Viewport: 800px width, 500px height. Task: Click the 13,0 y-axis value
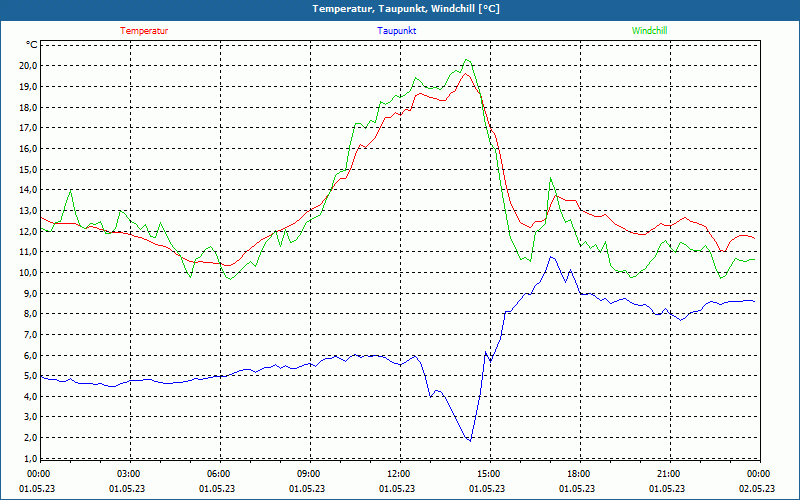point(28,211)
